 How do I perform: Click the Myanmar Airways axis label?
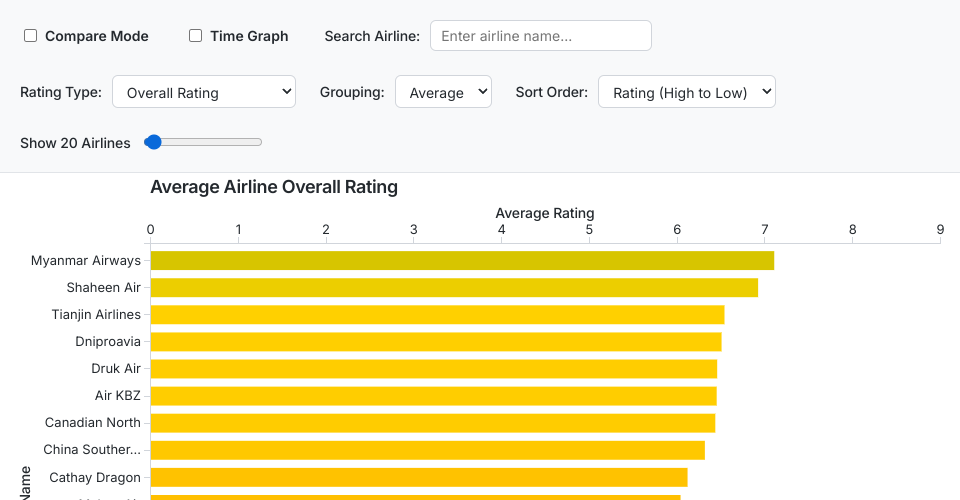[86, 260]
